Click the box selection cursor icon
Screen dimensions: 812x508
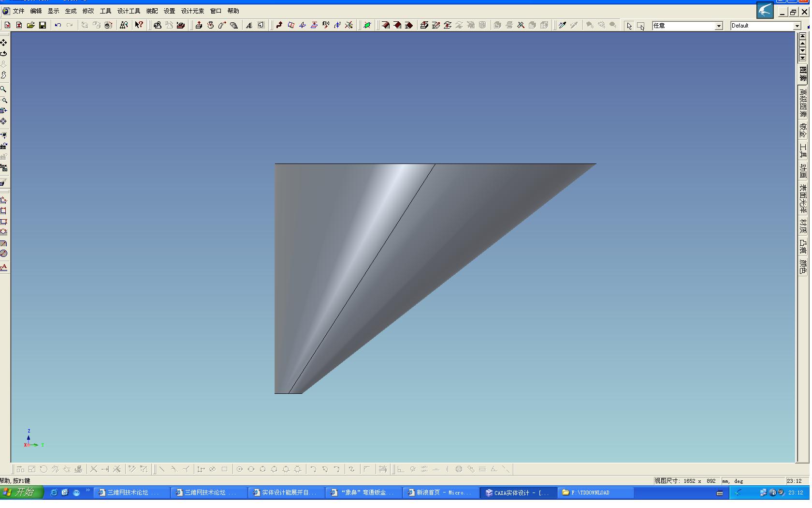pos(640,26)
